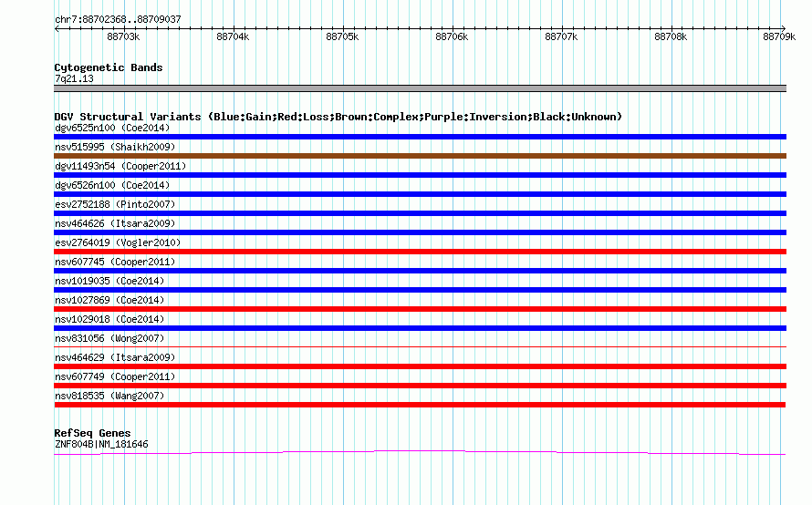The image size is (812, 505).
Task: Select the gray 7q21.13 band bar
Action: [x=420, y=88]
